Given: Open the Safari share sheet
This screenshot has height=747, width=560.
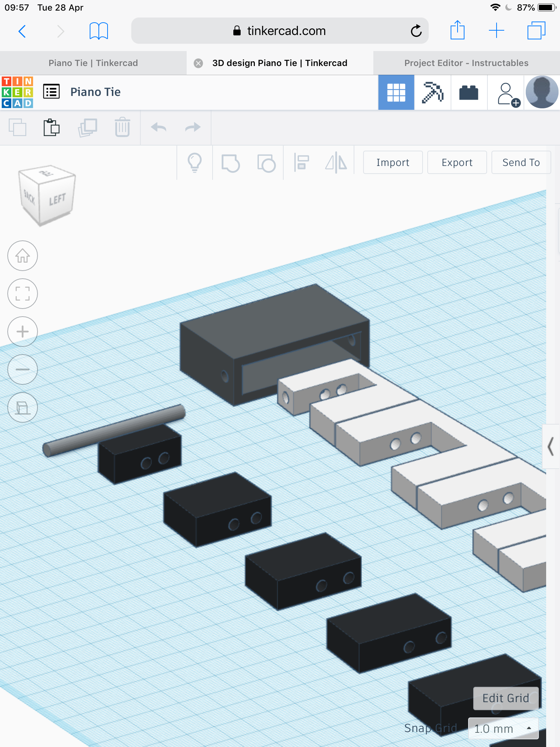Looking at the screenshot, I should pos(457,30).
